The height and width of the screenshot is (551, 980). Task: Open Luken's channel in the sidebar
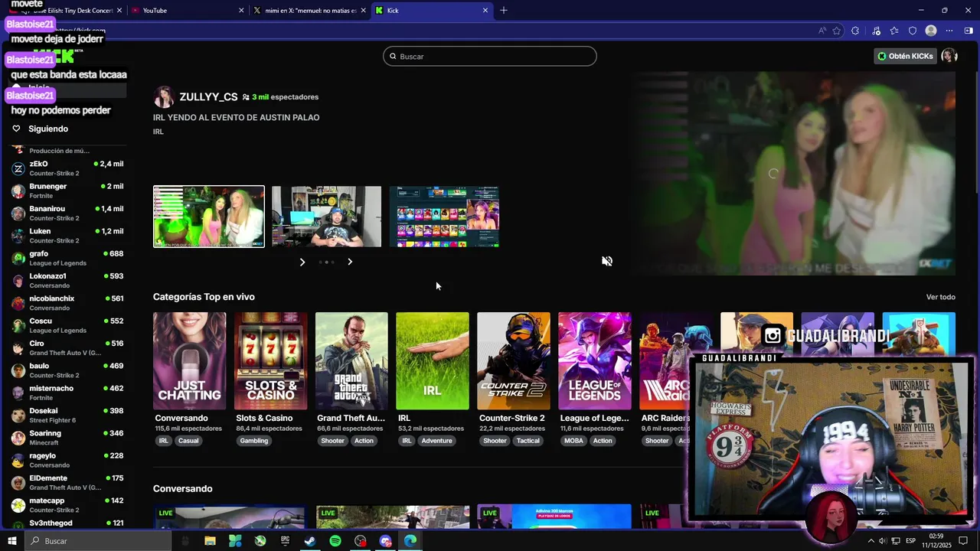click(x=67, y=236)
